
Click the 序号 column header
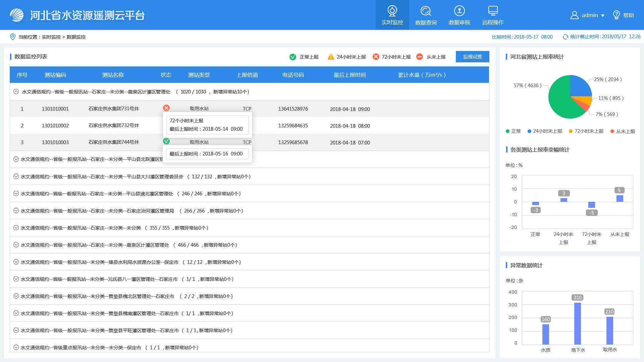pyautogui.click(x=22, y=75)
